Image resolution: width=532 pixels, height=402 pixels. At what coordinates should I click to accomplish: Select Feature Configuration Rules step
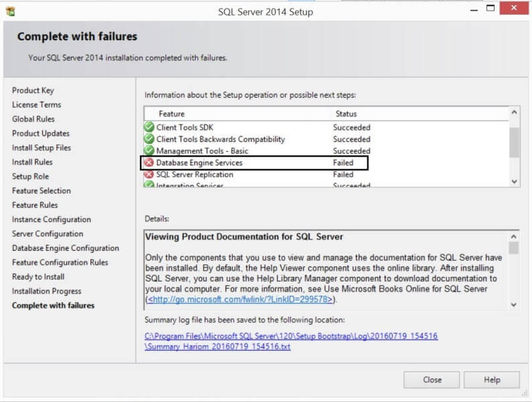click(60, 262)
